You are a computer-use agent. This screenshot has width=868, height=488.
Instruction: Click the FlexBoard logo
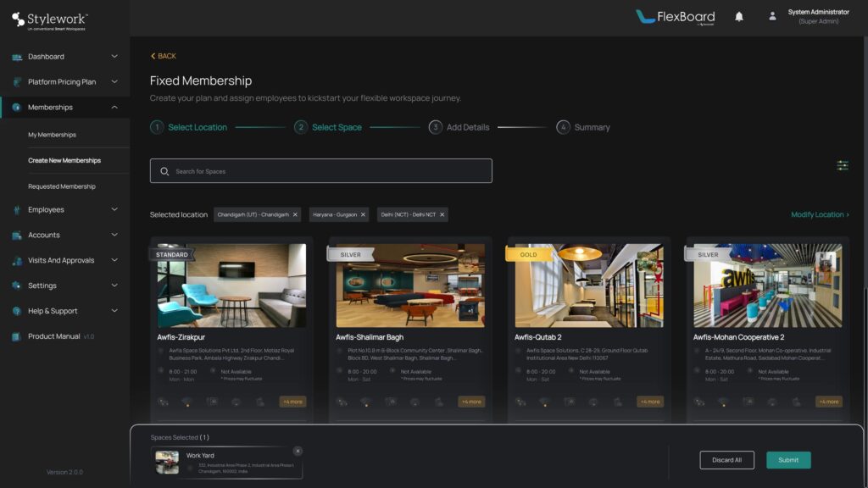[x=676, y=17]
